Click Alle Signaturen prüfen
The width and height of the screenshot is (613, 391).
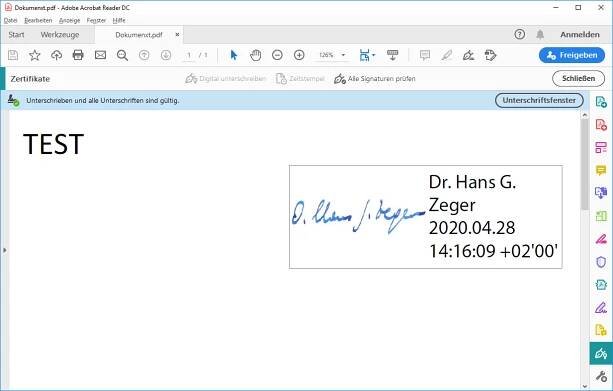(375, 79)
